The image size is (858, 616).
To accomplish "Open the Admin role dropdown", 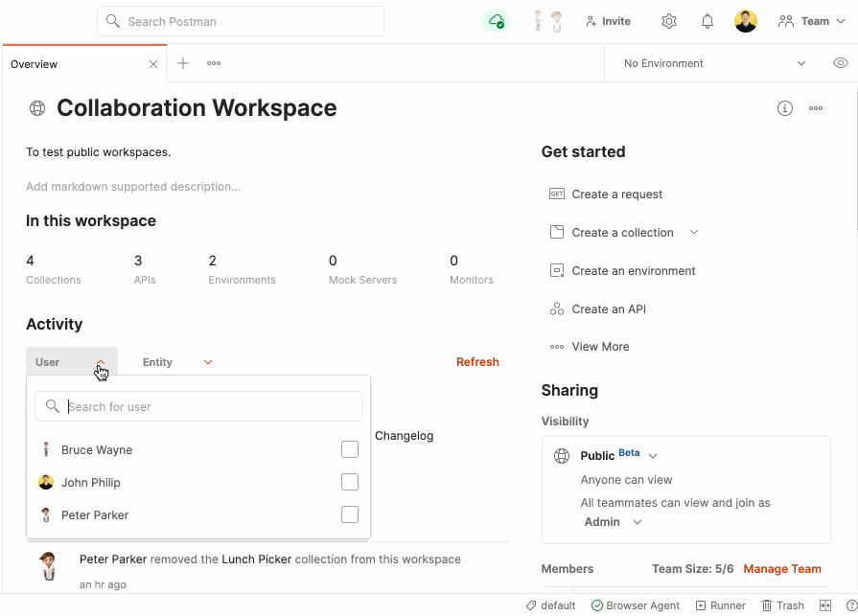I will [613, 522].
